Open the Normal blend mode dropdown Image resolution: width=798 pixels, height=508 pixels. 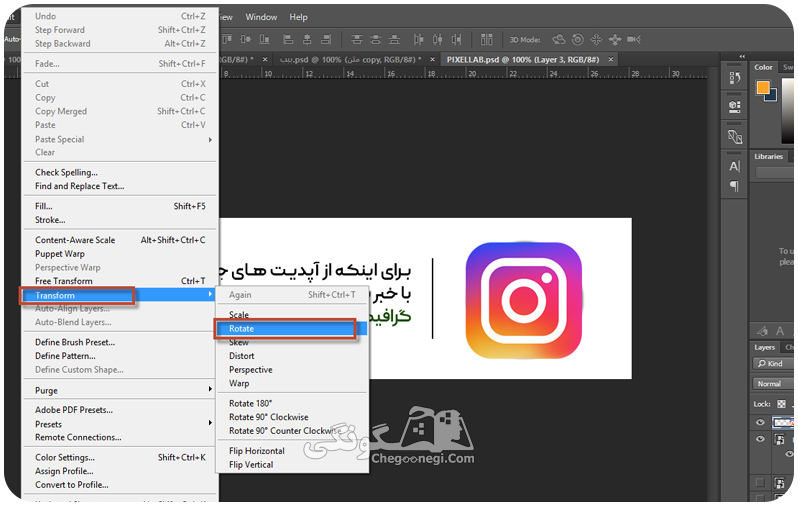[x=773, y=384]
